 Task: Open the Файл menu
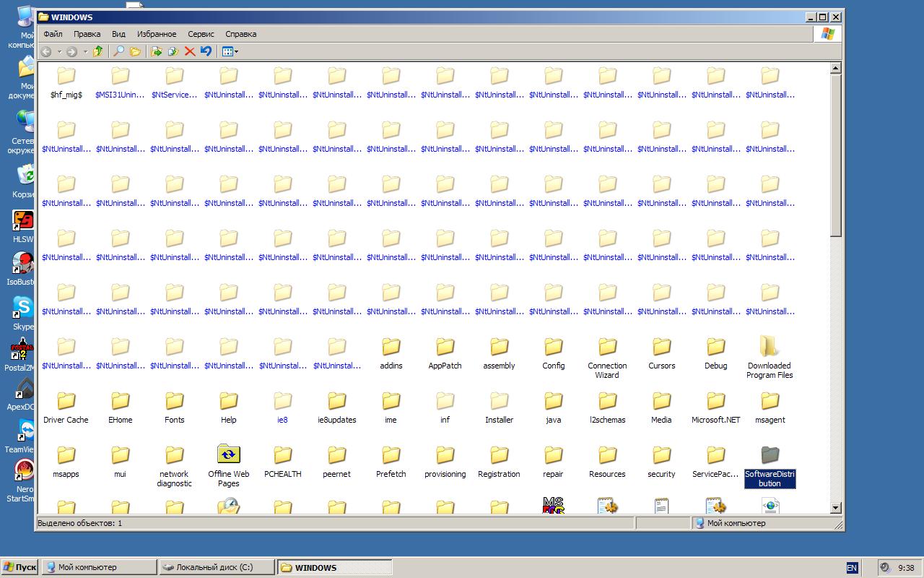click(53, 34)
